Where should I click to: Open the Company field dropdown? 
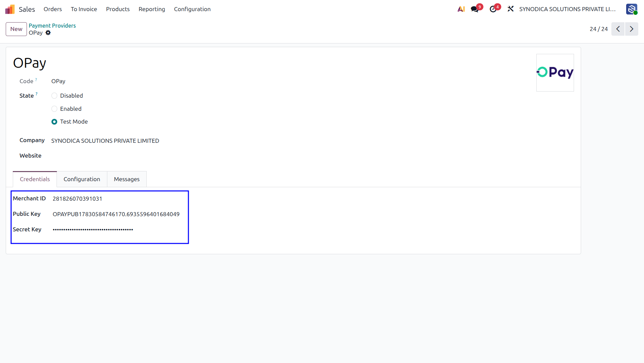105,141
